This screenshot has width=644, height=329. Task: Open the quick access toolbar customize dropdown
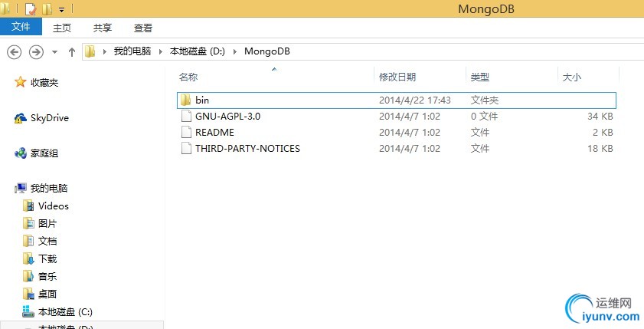click(x=61, y=9)
